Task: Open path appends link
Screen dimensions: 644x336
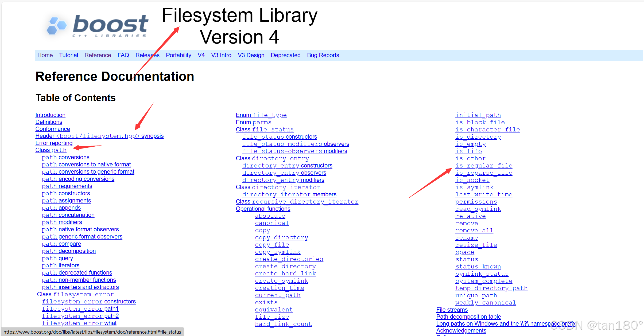Action: pos(61,208)
